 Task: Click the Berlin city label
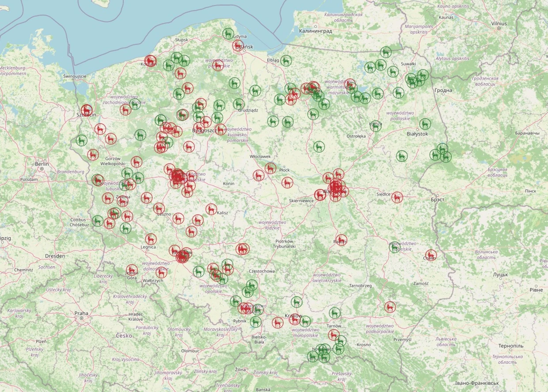(42, 164)
